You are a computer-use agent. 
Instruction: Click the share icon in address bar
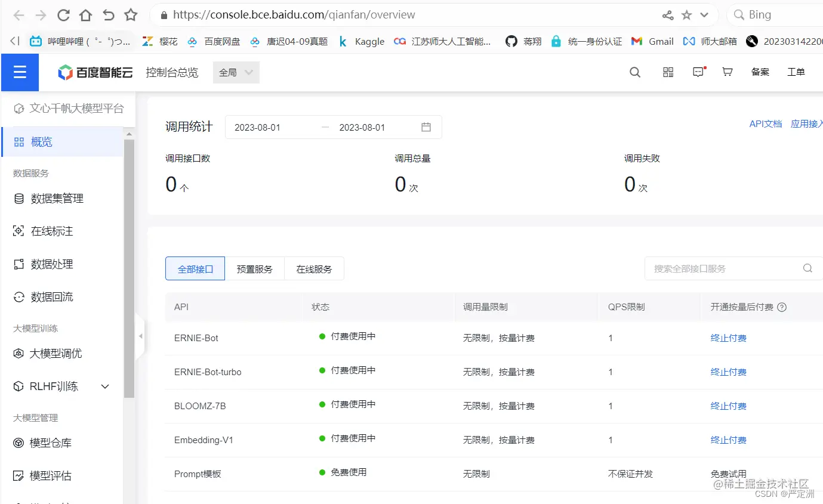point(668,15)
